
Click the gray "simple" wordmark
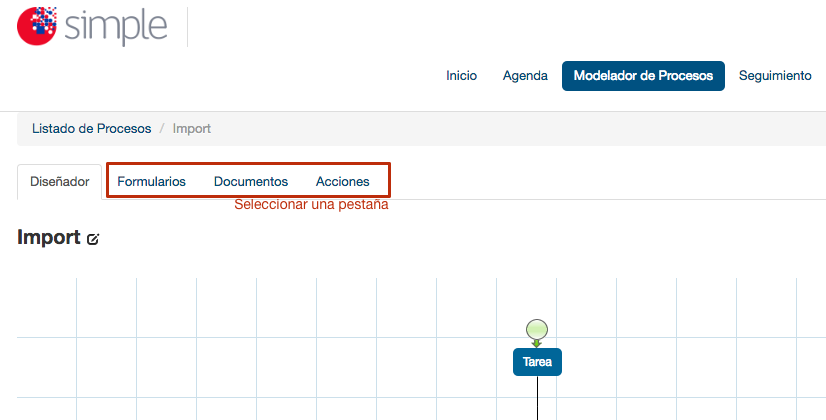click(x=116, y=27)
